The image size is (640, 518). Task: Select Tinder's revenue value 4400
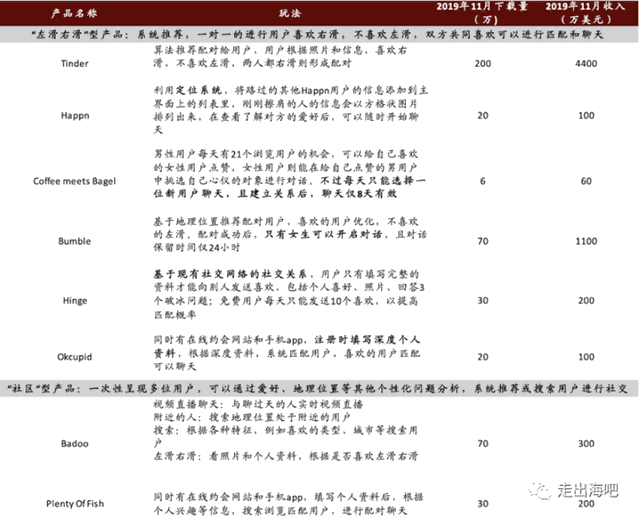click(586, 63)
